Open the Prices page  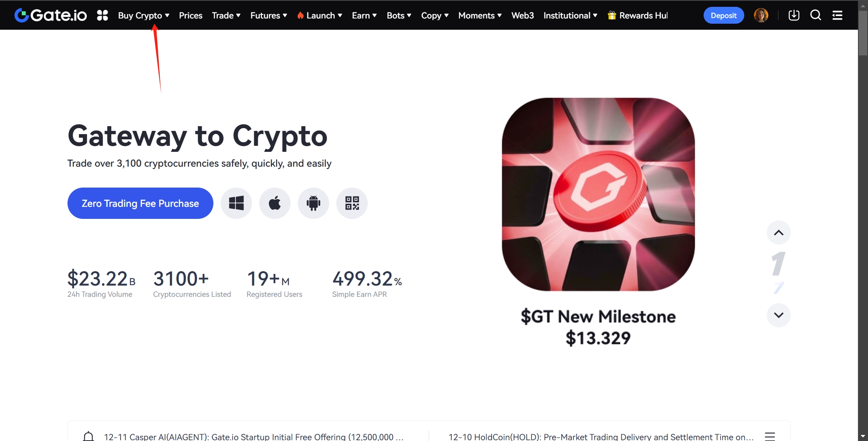190,15
